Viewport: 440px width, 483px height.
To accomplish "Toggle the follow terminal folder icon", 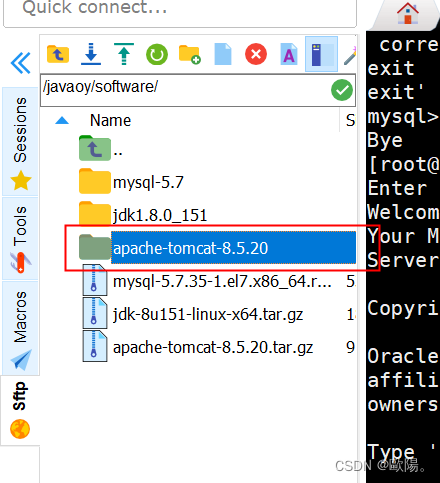I will pos(321,54).
